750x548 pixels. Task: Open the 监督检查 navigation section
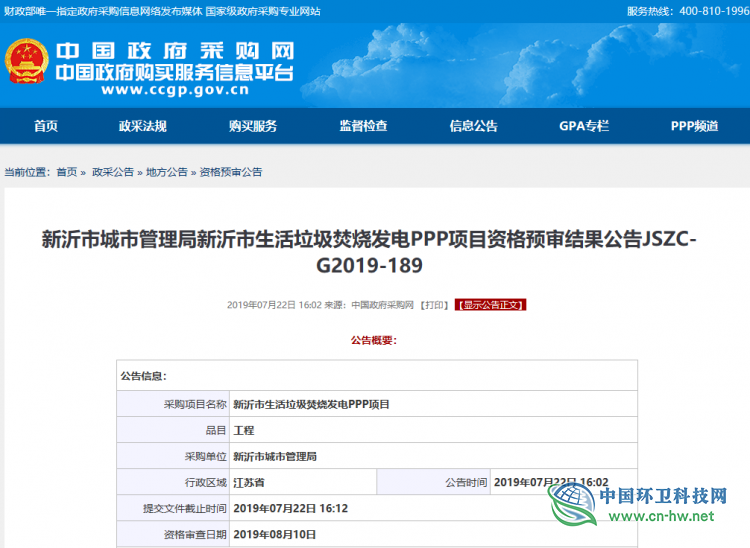coord(363,126)
